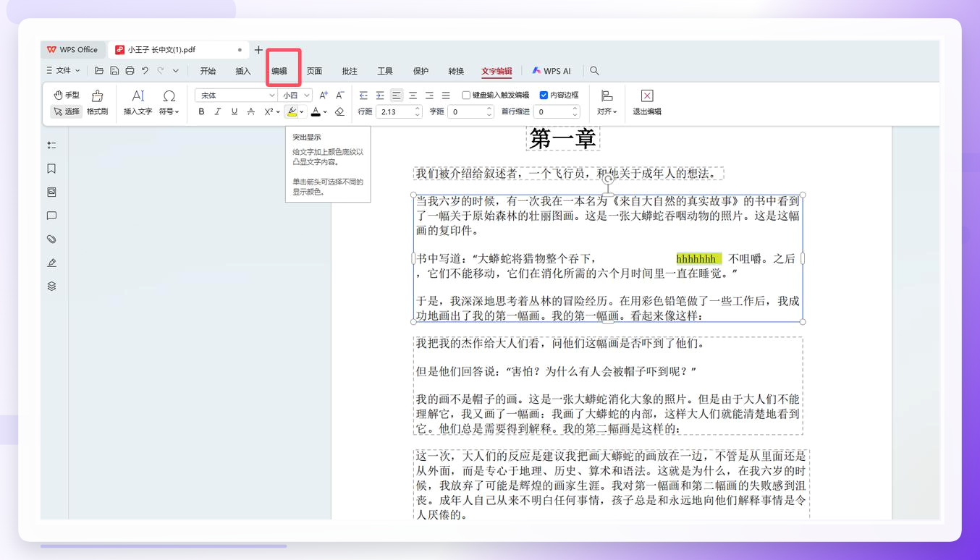
Task: Clear formatting with the eraser icon
Action: (339, 111)
